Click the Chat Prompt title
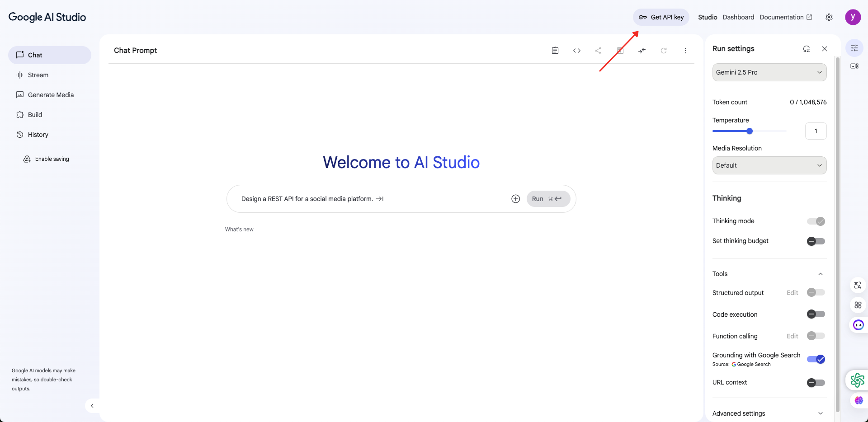Image resolution: width=868 pixels, height=422 pixels. pos(135,50)
